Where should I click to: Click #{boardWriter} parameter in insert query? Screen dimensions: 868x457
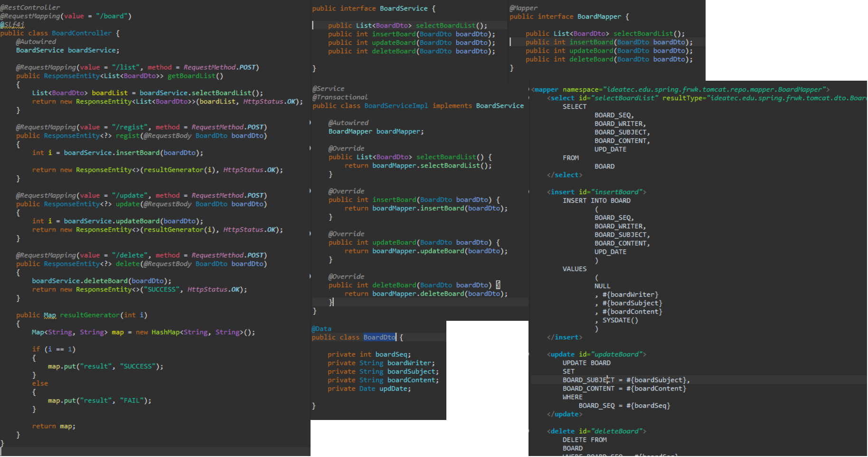tap(630, 295)
